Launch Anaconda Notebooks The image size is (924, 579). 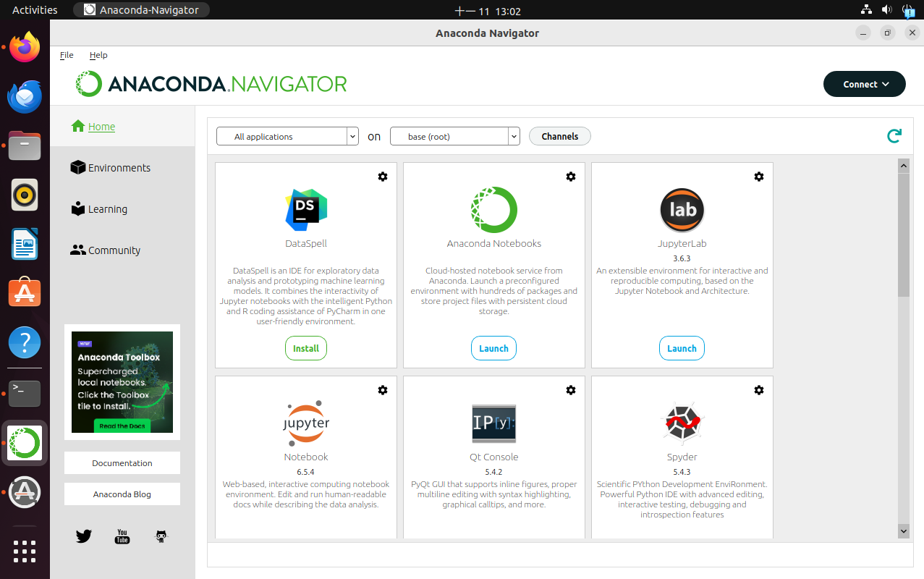pyautogui.click(x=494, y=348)
